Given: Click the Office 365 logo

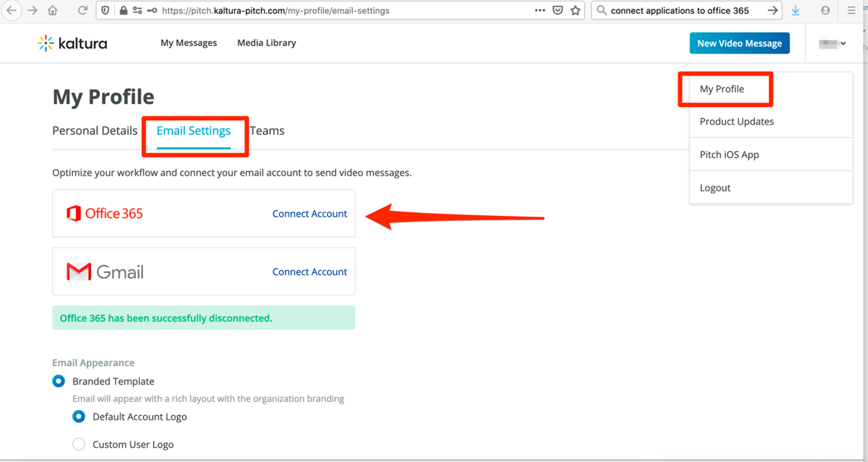Looking at the screenshot, I should pos(104,213).
